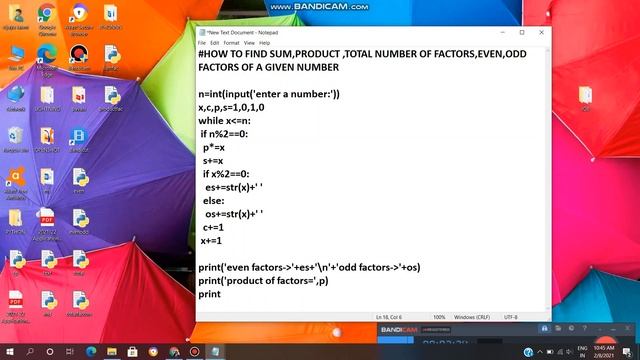Open the folder icon in the Bandicam bar
Screen dimensions: 640x360
pyautogui.click(x=558, y=328)
